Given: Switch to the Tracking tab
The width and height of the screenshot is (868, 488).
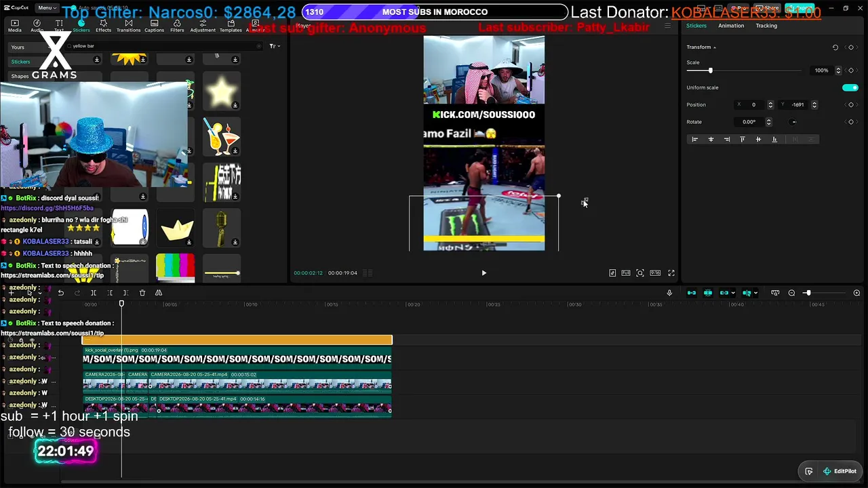Looking at the screenshot, I should click(x=766, y=26).
